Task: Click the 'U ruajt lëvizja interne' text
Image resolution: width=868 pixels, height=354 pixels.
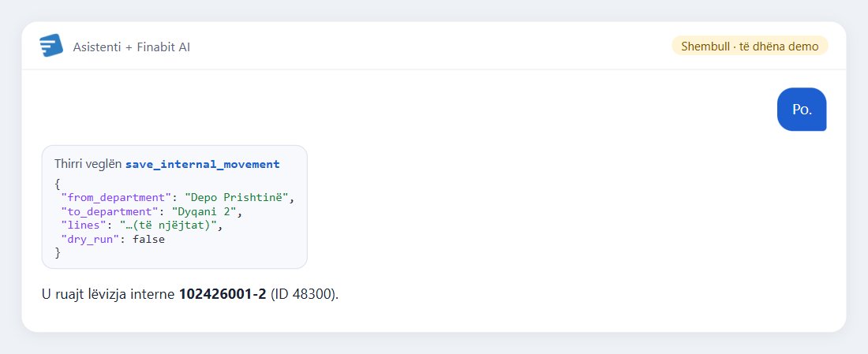Action: [109, 294]
